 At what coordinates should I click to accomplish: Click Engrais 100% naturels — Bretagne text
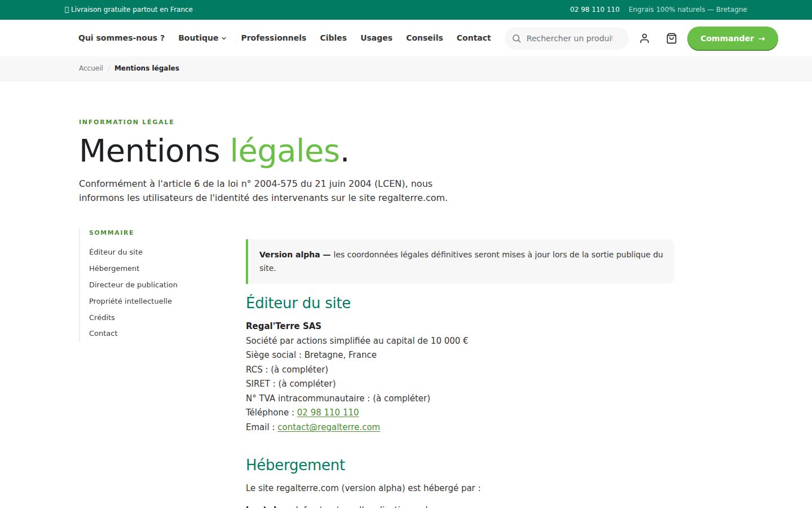point(688,10)
